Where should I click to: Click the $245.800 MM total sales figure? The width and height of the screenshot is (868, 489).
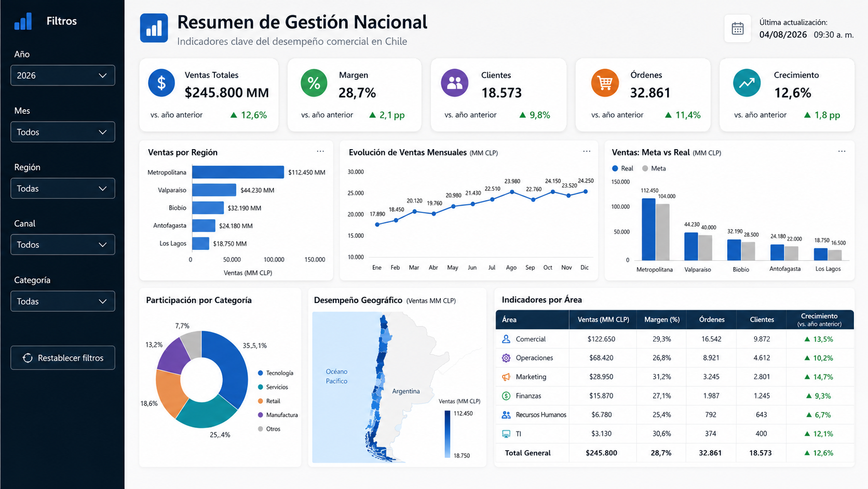pyautogui.click(x=227, y=93)
